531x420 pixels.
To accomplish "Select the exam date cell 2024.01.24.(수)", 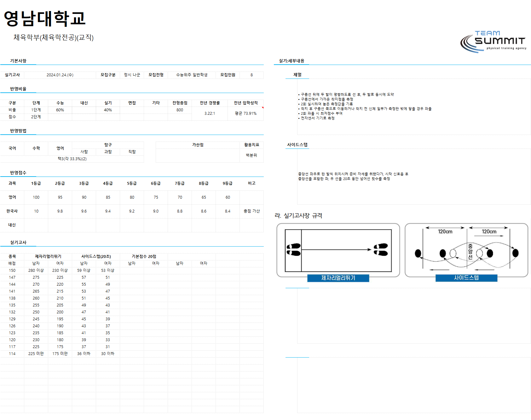I will 60,75.
